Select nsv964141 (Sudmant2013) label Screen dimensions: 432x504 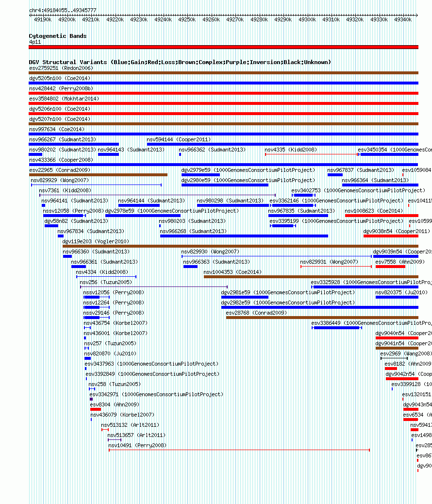[x=75, y=201]
